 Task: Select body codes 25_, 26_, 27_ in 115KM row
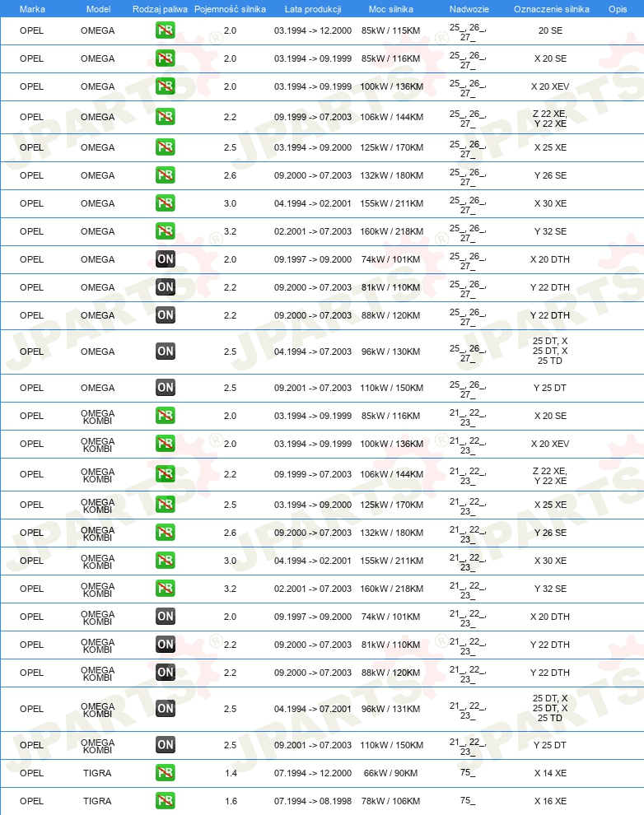point(468,32)
